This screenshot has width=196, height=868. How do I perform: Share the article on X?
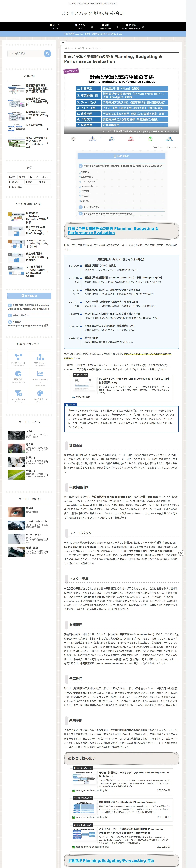(x=73, y=138)
